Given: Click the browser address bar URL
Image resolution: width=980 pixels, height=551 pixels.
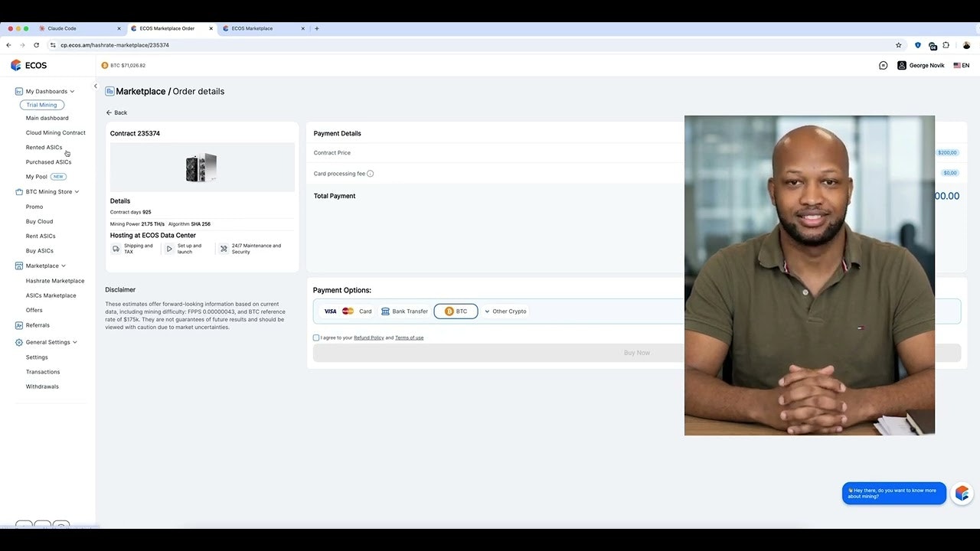Looking at the screenshot, I should [115, 45].
